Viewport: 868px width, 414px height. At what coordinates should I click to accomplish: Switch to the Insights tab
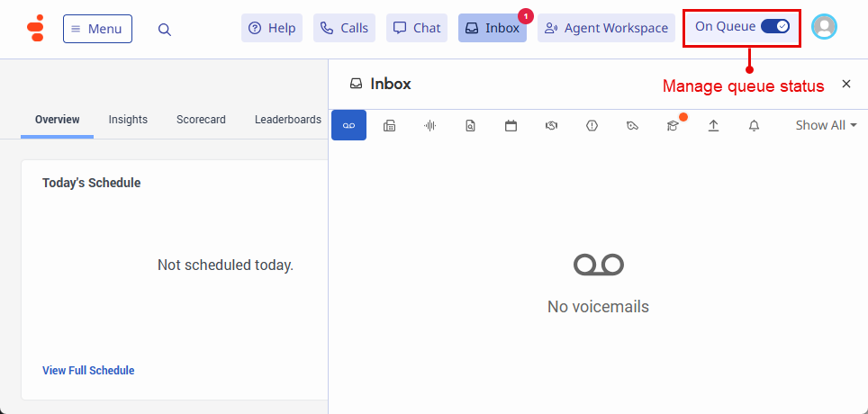128,119
